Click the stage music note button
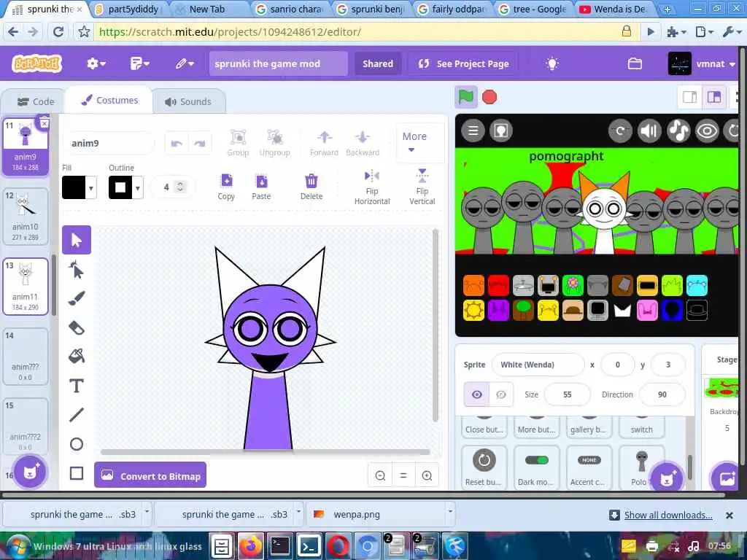The width and height of the screenshot is (747, 560). [678, 131]
